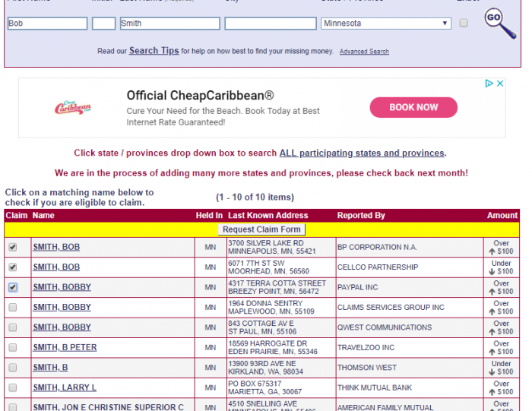Click the Last Name field containing Smith
This screenshot has width=532, height=411.
[170, 24]
